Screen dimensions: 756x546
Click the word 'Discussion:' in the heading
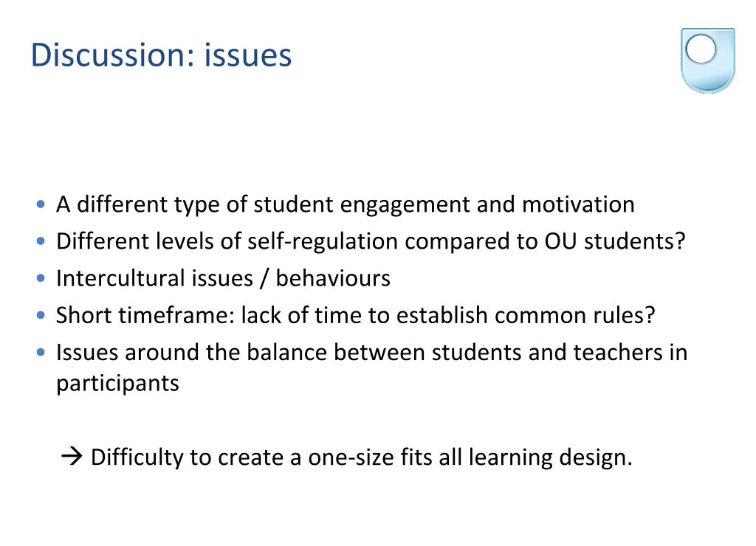[x=113, y=55]
